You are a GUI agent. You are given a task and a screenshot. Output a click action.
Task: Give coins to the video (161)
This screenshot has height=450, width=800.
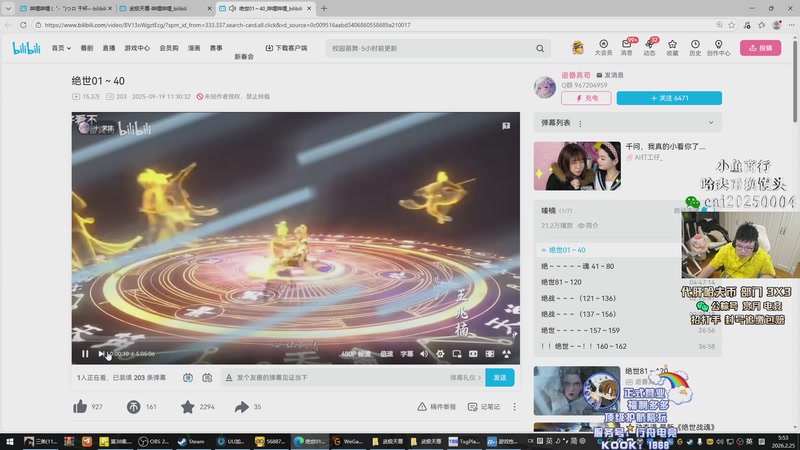click(134, 407)
